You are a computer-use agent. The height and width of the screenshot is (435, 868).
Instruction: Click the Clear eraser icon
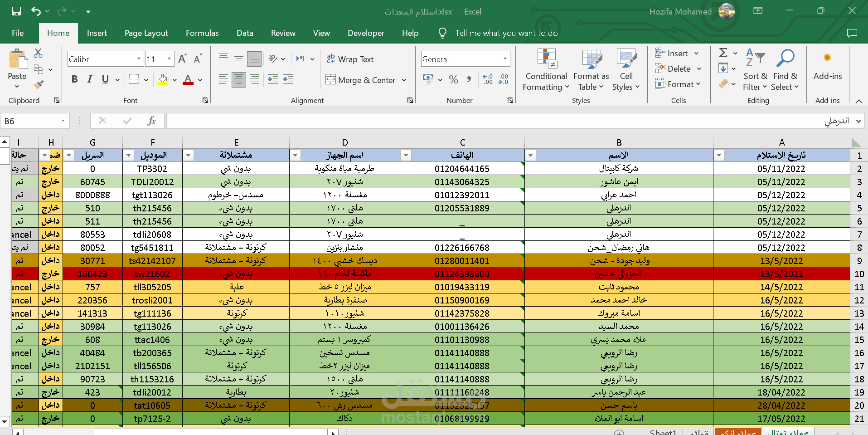[723, 83]
